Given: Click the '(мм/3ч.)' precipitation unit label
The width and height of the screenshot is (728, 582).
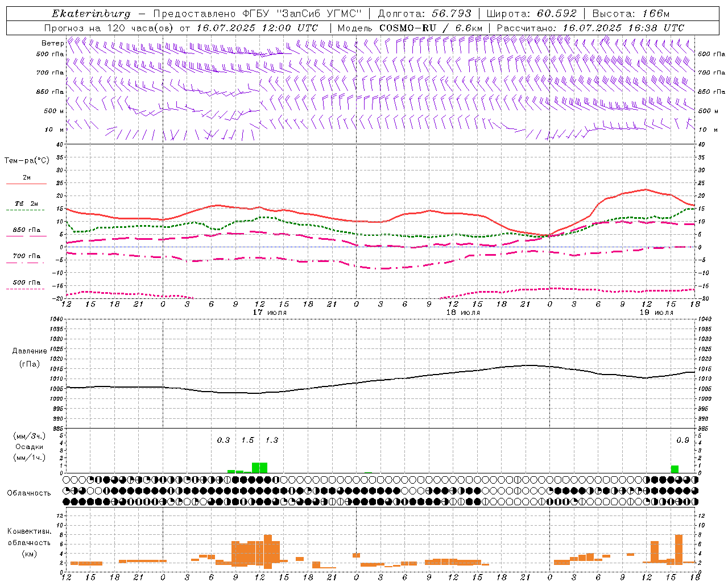Looking at the screenshot, I should (x=30, y=436).
